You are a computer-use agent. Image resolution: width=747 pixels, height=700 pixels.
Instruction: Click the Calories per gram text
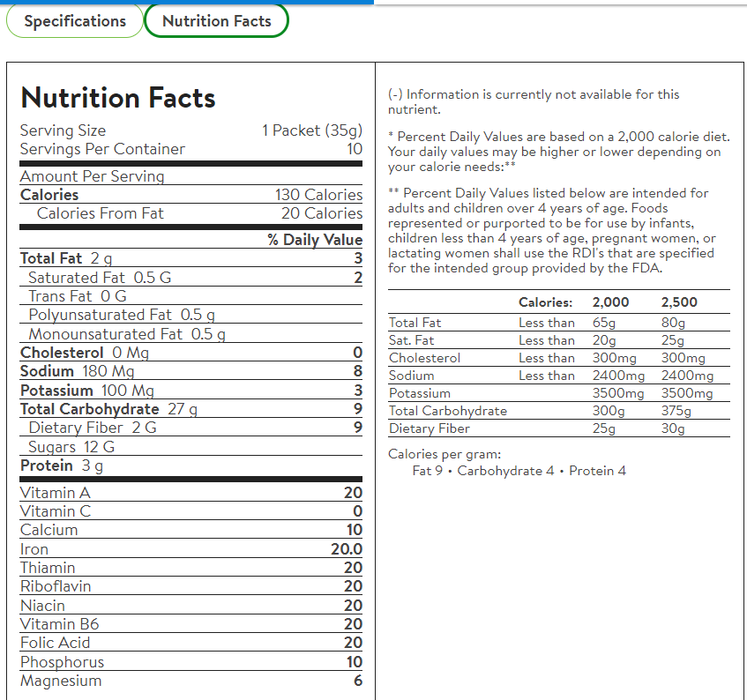pyautogui.click(x=444, y=454)
